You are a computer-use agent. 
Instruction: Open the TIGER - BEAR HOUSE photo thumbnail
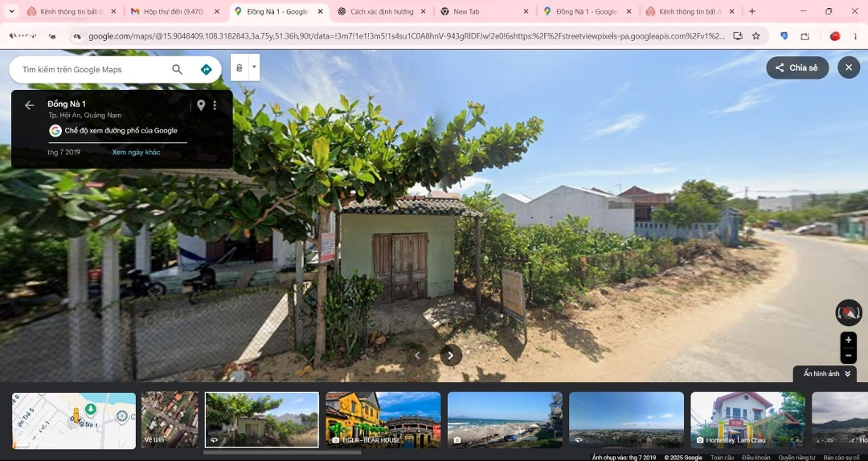[x=383, y=420]
